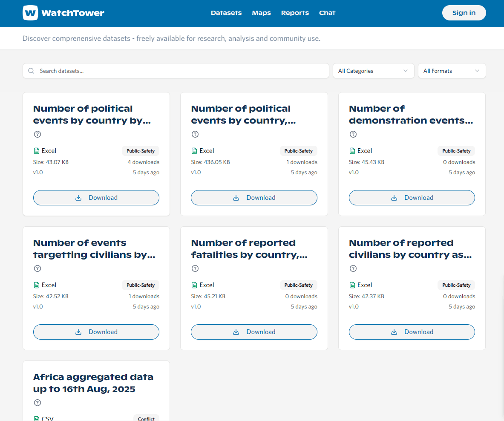The width and height of the screenshot is (504, 421).
Task: Click the WatchTower brand name
Action: click(x=73, y=13)
